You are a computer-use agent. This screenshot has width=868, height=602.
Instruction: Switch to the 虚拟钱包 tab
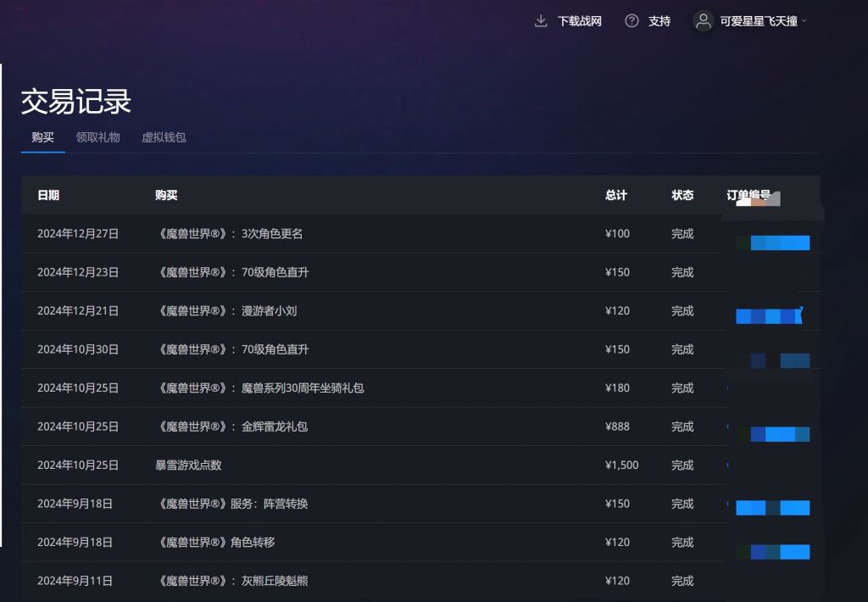point(164,137)
